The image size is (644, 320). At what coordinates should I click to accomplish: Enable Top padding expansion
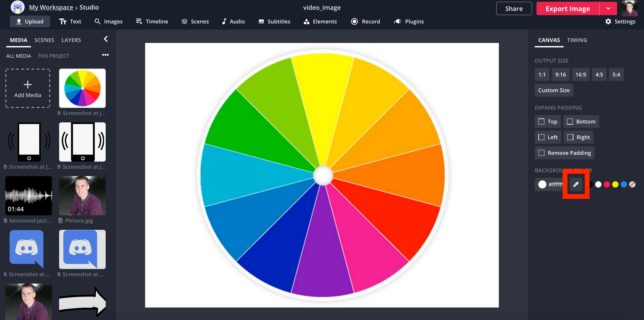pyautogui.click(x=547, y=121)
